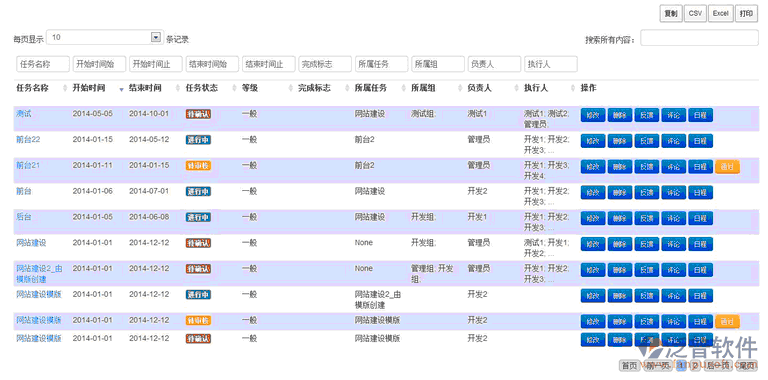Click sort icon for 等级 column
The height and width of the screenshot is (380, 768).
[x=291, y=89]
